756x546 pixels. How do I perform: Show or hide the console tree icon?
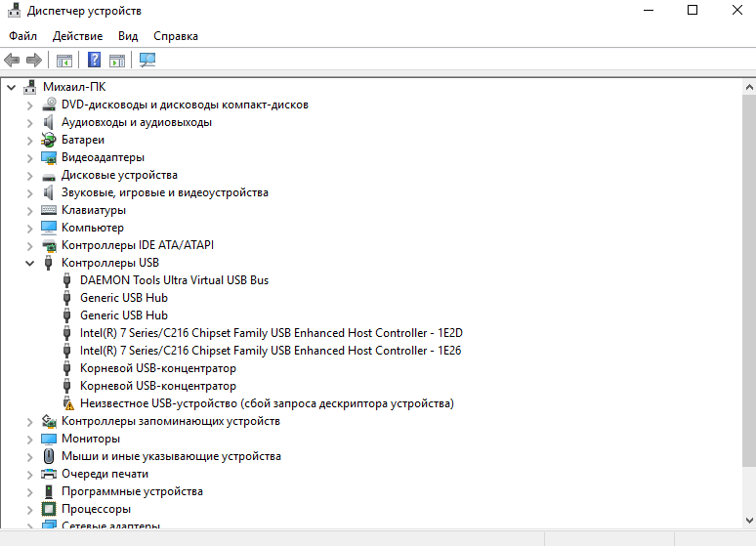[x=64, y=61]
